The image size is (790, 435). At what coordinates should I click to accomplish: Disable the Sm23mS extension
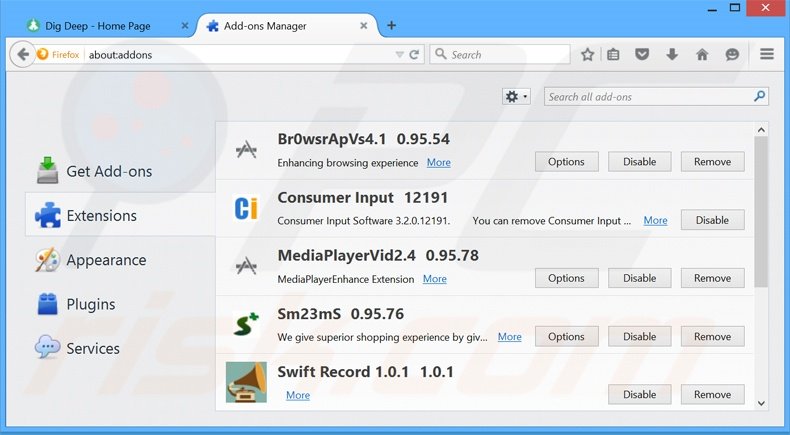[x=639, y=337]
